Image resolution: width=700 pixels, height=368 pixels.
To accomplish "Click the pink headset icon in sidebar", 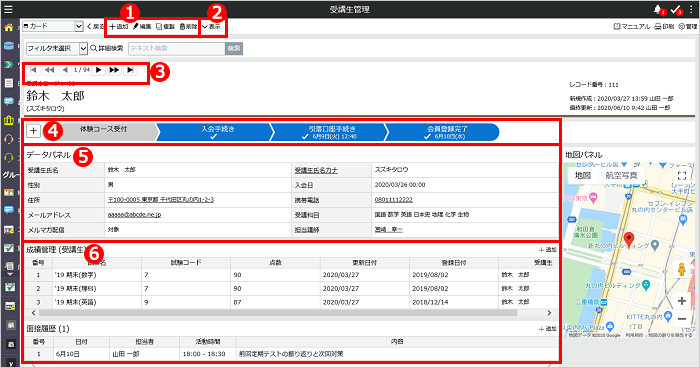I will [x=8, y=139].
